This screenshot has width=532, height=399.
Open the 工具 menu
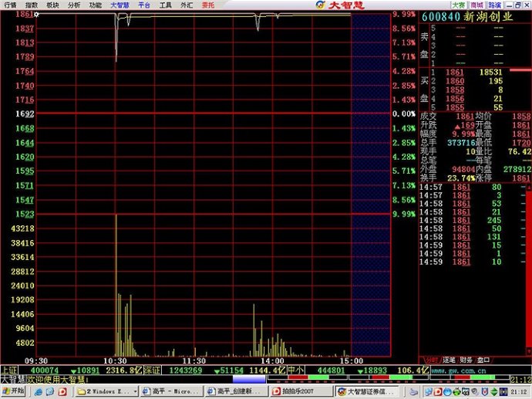pos(165,5)
